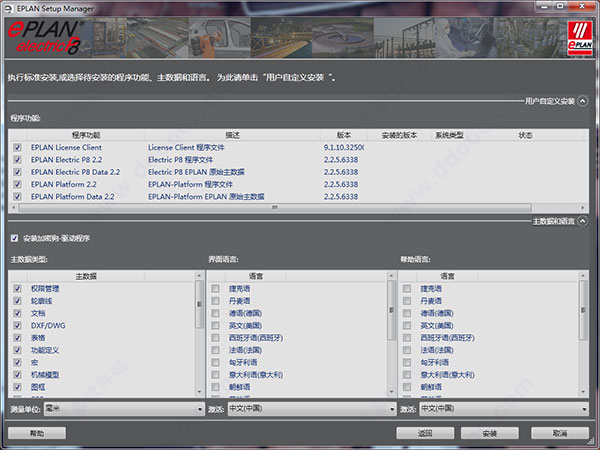Image resolution: width=600 pixels, height=450 pixels.
Task: Select the EPLAN License Client row text
Action: pos(66,147)
